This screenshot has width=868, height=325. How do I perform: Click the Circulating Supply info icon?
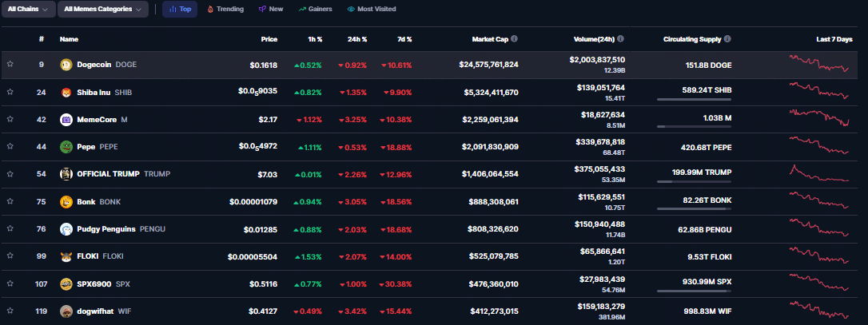point(727,38)
